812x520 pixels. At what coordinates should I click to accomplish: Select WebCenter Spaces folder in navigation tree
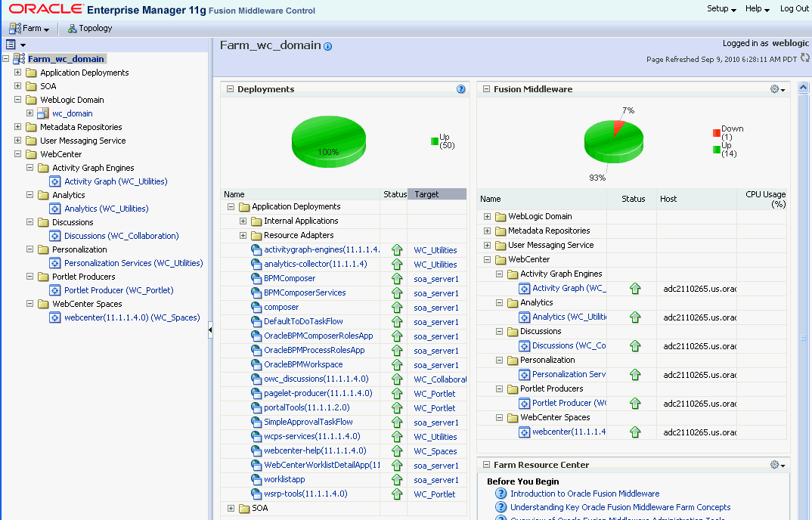pos(87,304)
